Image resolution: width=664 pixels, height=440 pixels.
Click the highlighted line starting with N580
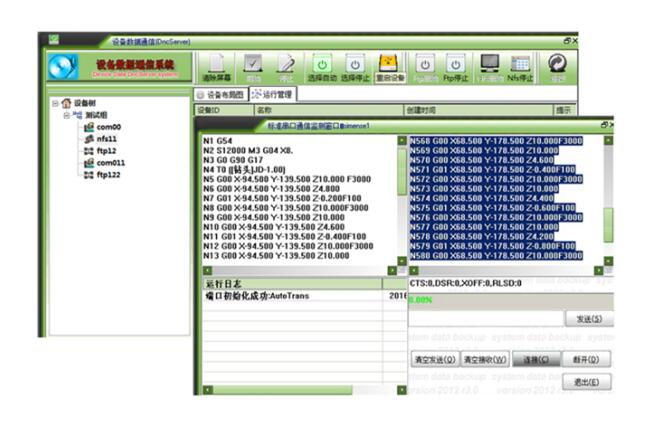click(496, 256)
